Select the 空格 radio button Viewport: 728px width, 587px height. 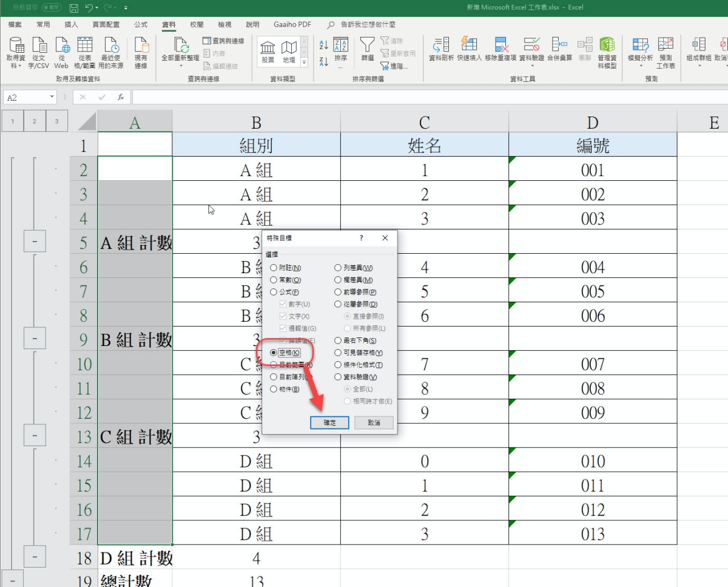(274, 353)
